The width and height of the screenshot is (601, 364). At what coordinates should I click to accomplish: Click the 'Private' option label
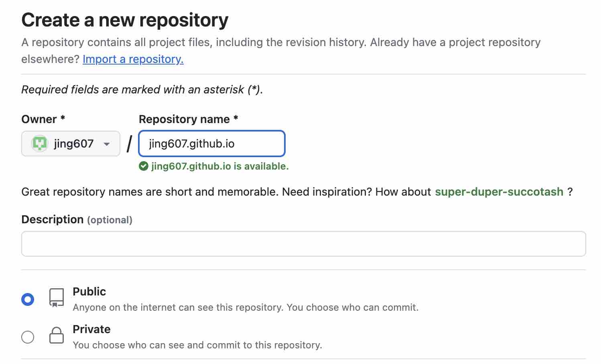click(91, 329)
